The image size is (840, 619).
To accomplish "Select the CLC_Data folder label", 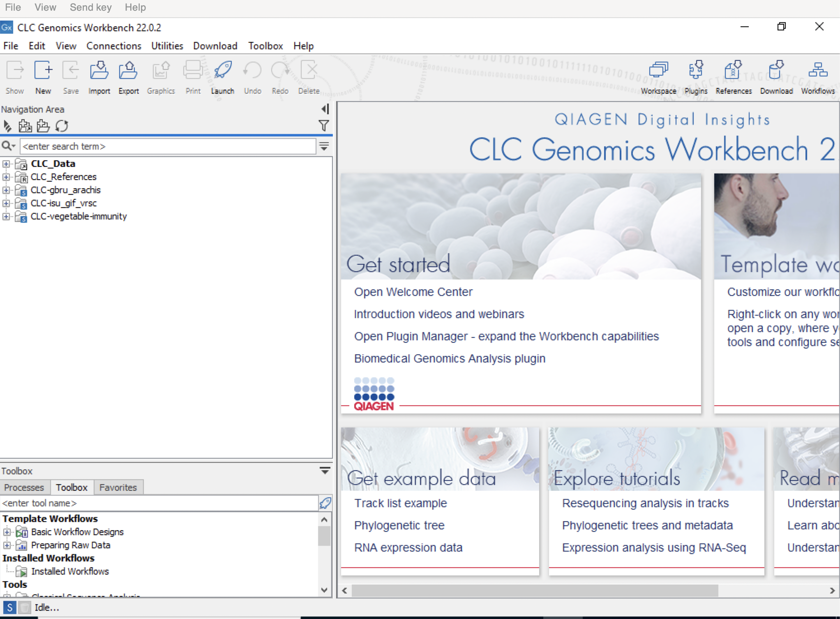I will pyautogui.click(x=53, y=164).
